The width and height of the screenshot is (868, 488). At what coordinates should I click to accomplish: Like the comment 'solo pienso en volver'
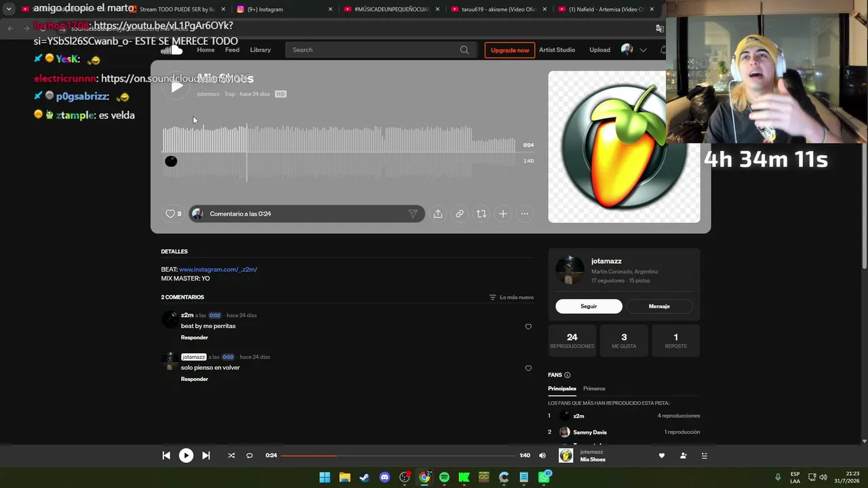pos(528,368)
